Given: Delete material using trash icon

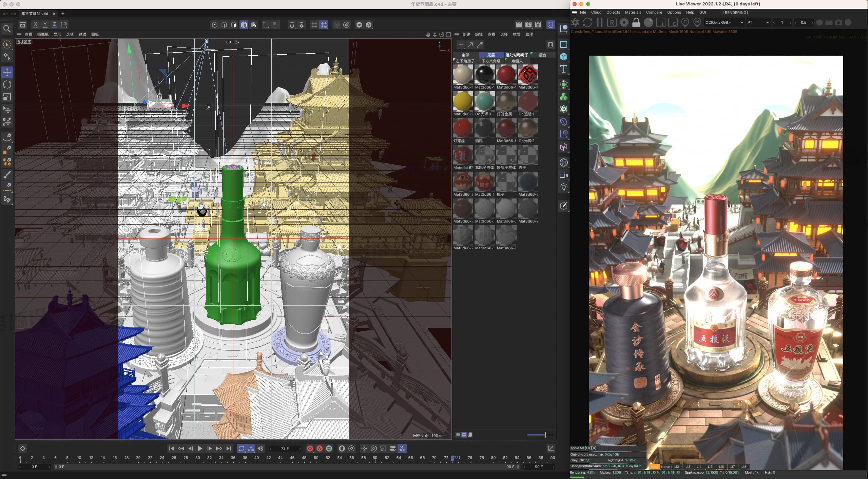Looking at the screenshot, I should coord(551,45).
